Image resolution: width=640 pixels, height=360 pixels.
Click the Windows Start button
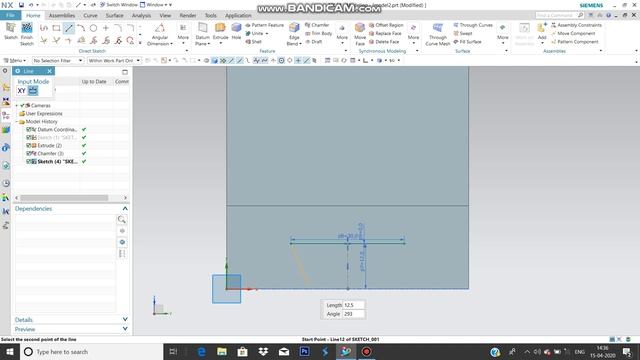[x=10, y=351]
